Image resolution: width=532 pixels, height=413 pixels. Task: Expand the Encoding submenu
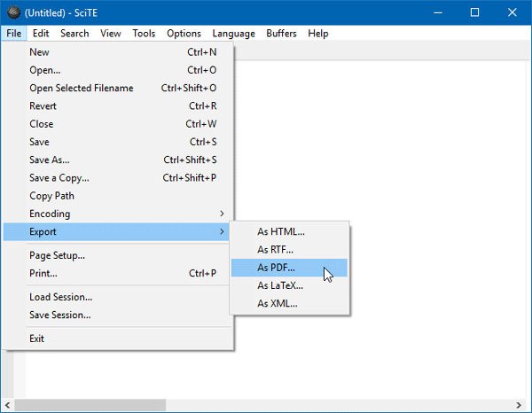[x=117, y=214]
